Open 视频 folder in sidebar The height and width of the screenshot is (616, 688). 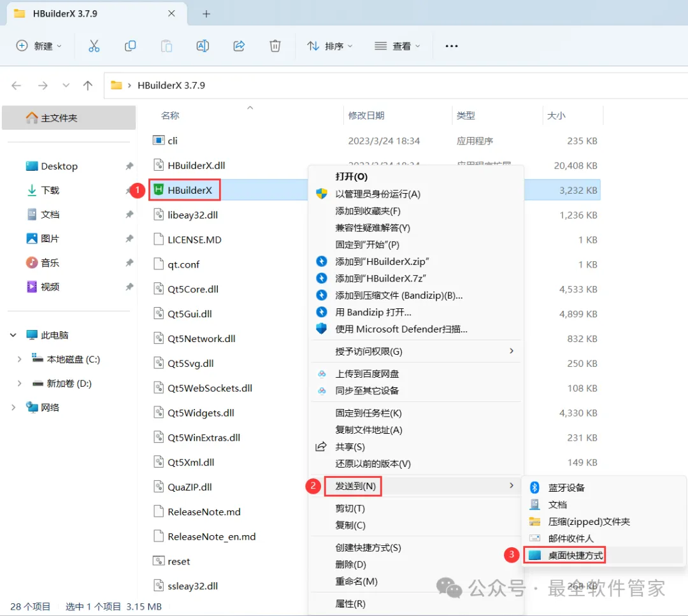pos(43,287)
